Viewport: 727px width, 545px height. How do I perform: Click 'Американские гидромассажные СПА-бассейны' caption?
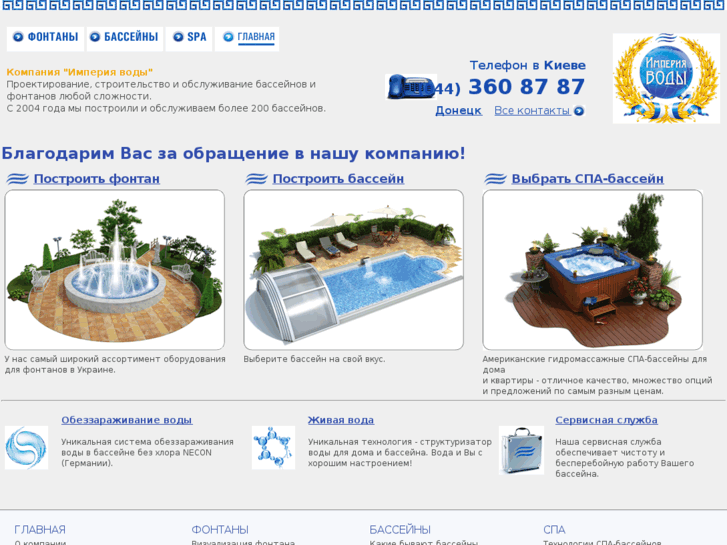click(597, 375)
